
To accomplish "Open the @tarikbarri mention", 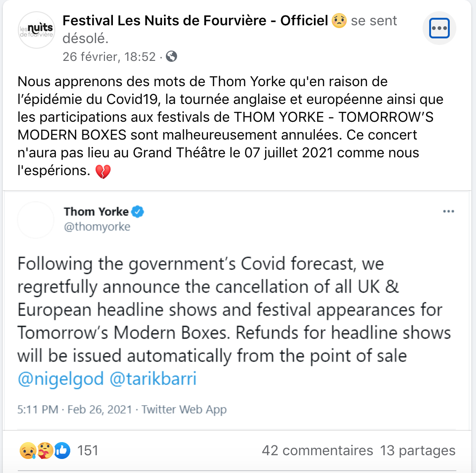I will point(153,379).
